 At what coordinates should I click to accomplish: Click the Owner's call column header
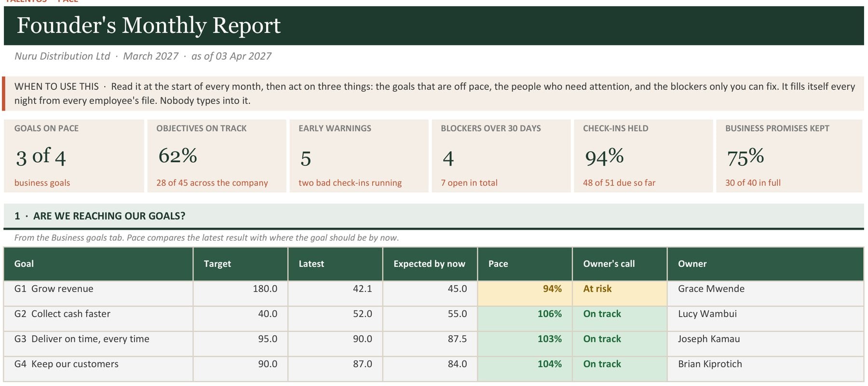coord(620,264)
